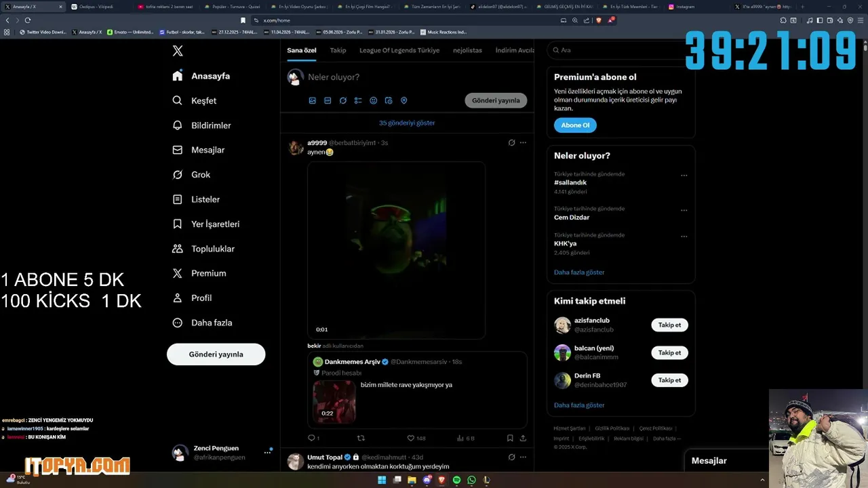Follow balcan (yeni) with Takip et

pos(669,352)
